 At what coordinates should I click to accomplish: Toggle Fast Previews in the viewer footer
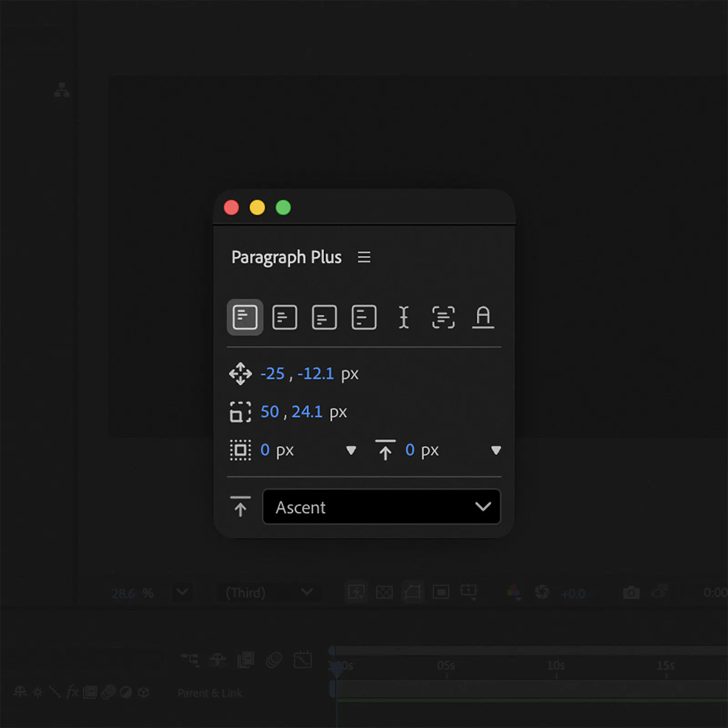pyautogui.click(x=356, y=592)
